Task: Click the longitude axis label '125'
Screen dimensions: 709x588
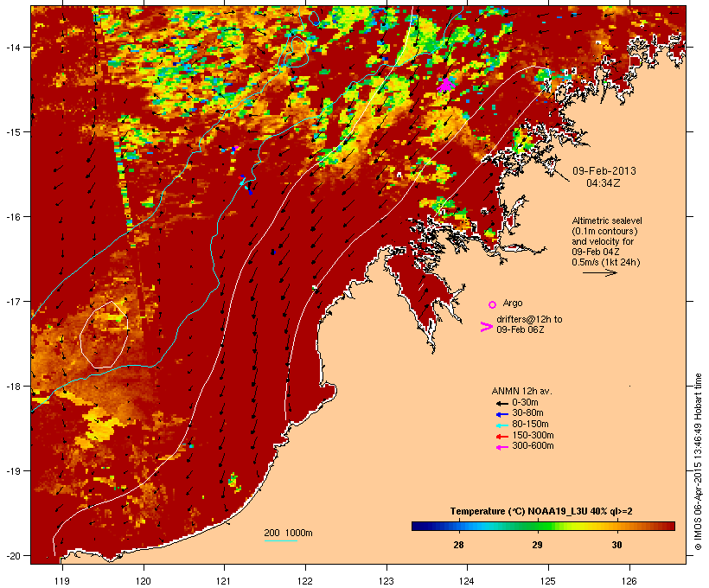Action: pos(548,581)
